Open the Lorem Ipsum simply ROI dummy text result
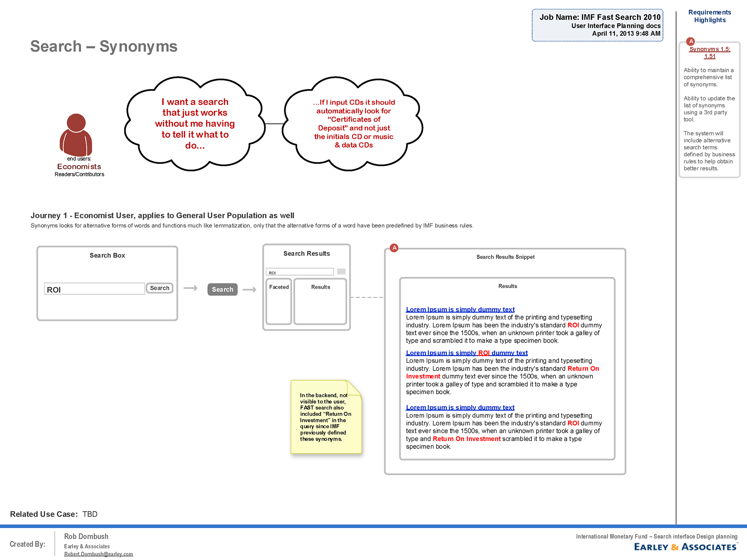This screenshot has height=560, width=747. point(467,353)
